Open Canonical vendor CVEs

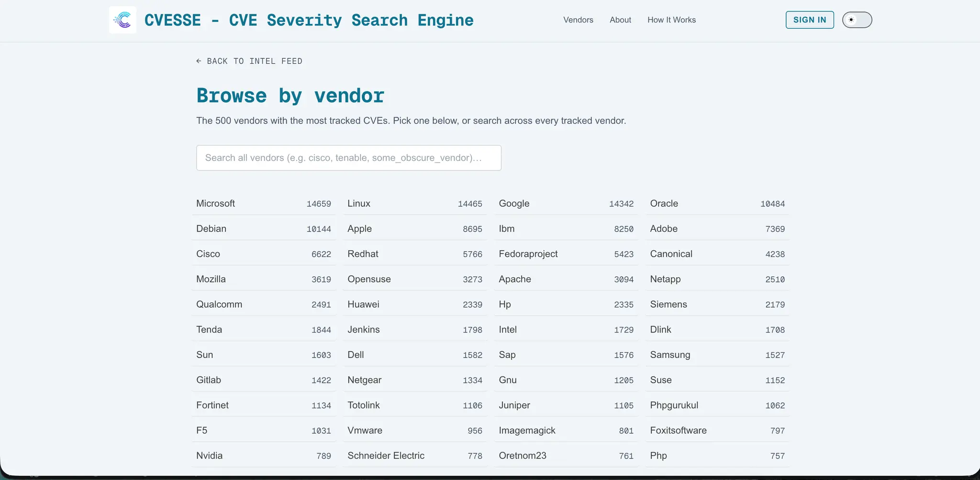(x=717, y=254)
